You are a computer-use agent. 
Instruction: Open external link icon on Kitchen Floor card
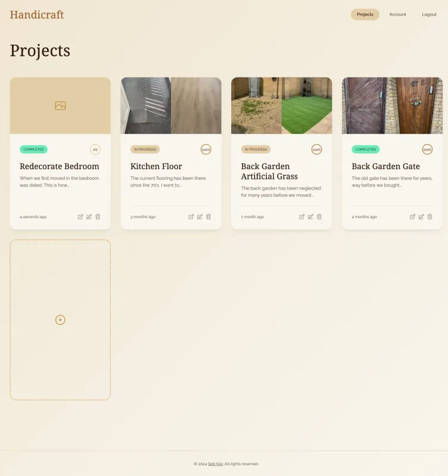tap(191, 217)
